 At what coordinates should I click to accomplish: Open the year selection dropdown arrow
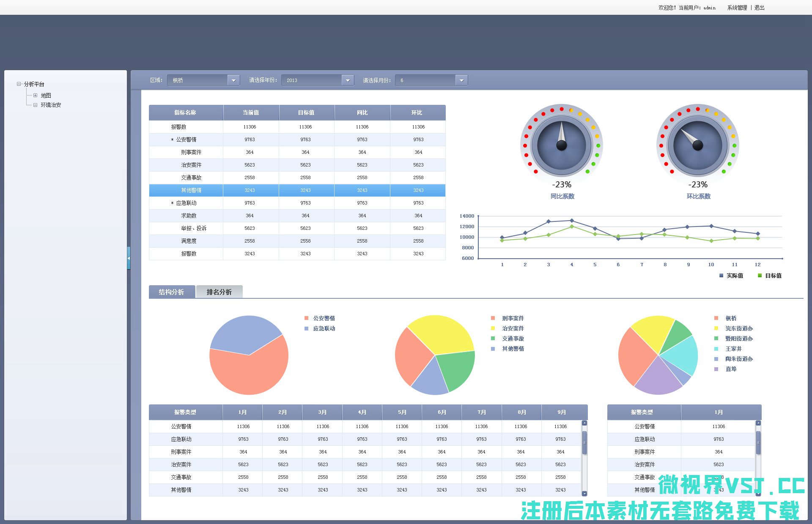pyautogui.click(x=348, y=80)
